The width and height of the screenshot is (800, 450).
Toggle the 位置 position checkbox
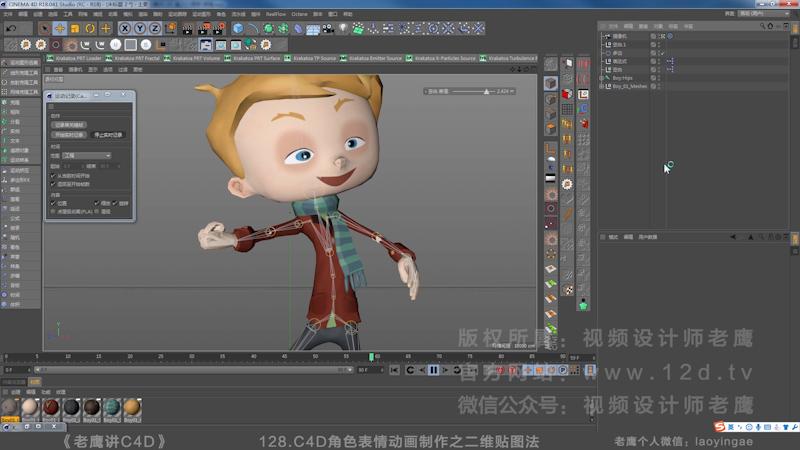(53, 203)
